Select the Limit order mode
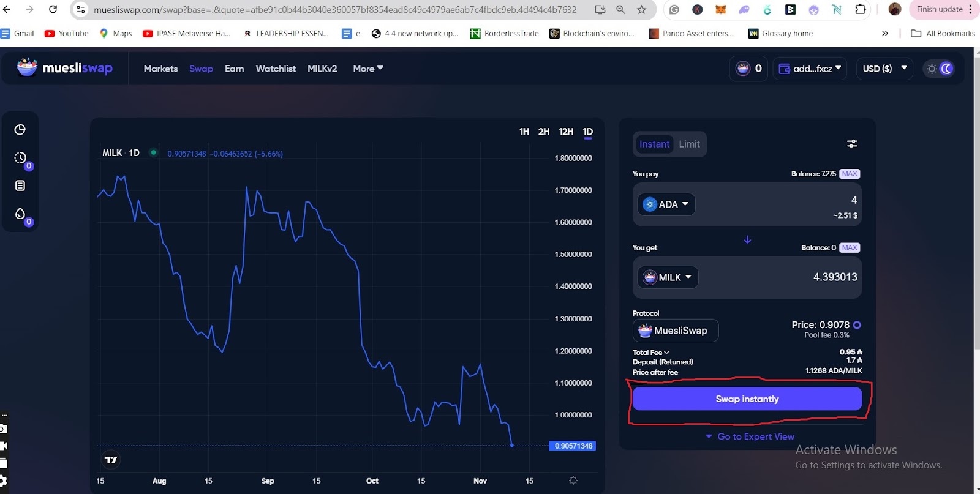980x494 pixels. (689, 144)
